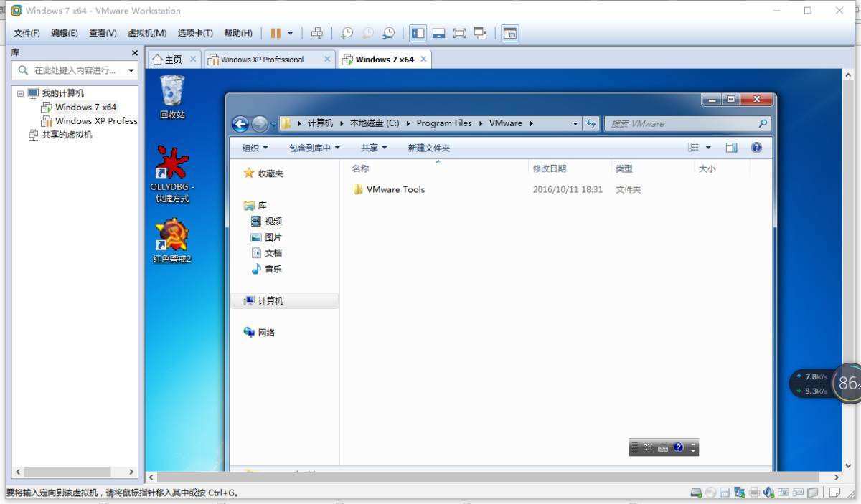Open the 共享 dropdown
The image size is (861, 504).
[374, 148]
